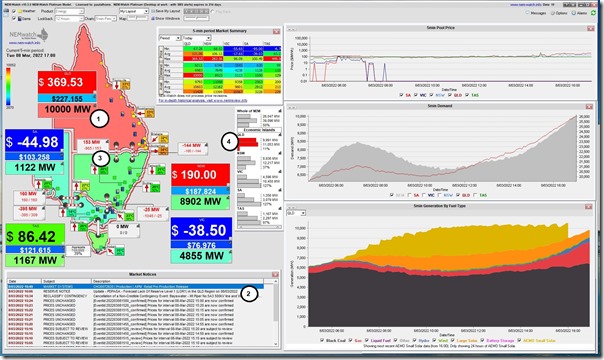This screenshot has width=604, height=360.
Task: Open the Messages icon
Action: [x=528, y=13]
